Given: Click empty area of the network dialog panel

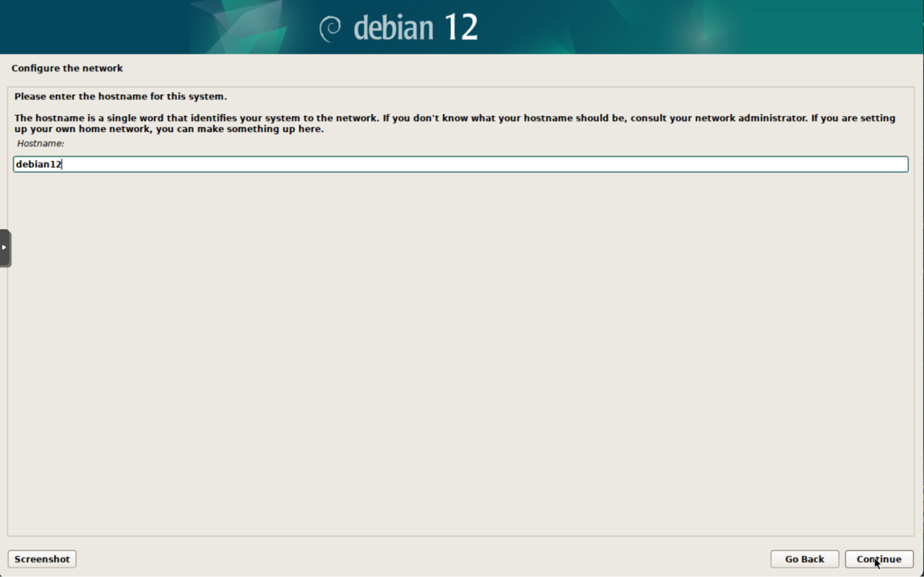Looking at the screenshot, I should 460,351.
